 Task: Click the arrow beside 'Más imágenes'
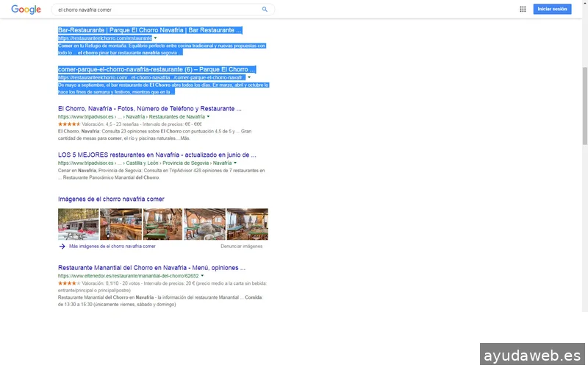62,247
